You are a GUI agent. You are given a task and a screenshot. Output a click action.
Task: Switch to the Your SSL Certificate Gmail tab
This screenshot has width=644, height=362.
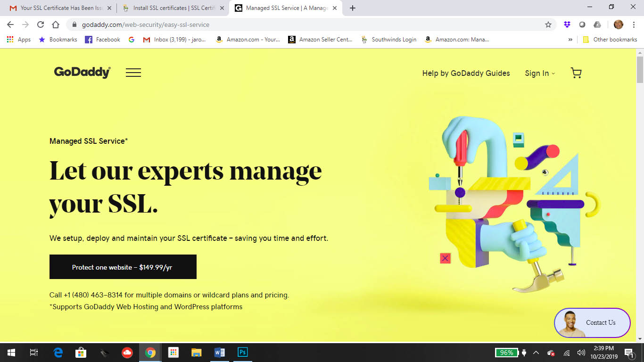[61, 8]
